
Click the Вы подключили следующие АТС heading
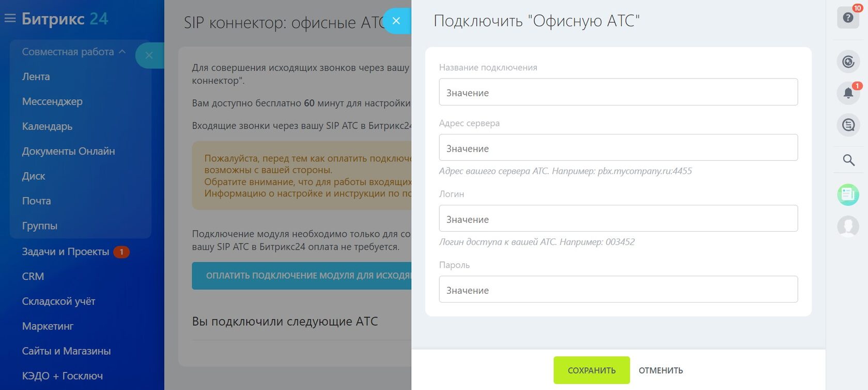[285, 321]
